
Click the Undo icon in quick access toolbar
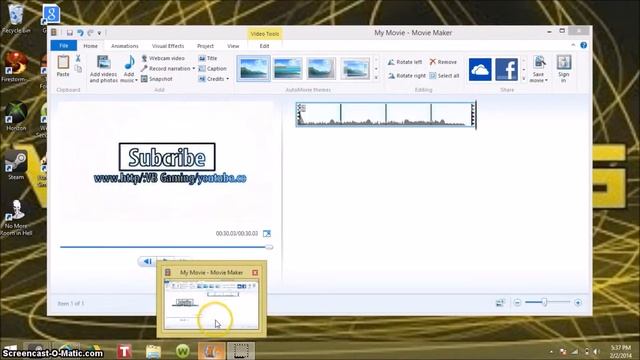tap(80, 33)
